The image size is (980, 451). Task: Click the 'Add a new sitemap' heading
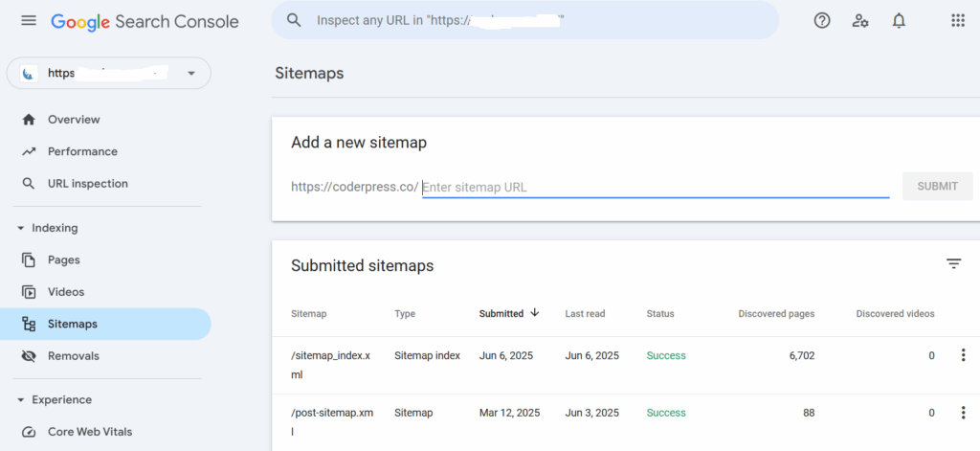359,143
